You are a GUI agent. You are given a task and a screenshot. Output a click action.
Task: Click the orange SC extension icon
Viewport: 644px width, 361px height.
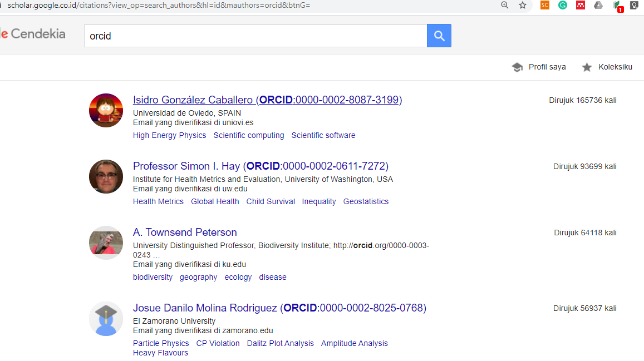(545, 5)
